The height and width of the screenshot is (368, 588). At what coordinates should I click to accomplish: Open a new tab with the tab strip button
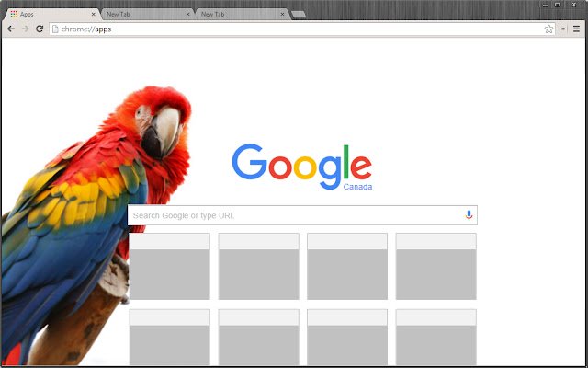299,15
